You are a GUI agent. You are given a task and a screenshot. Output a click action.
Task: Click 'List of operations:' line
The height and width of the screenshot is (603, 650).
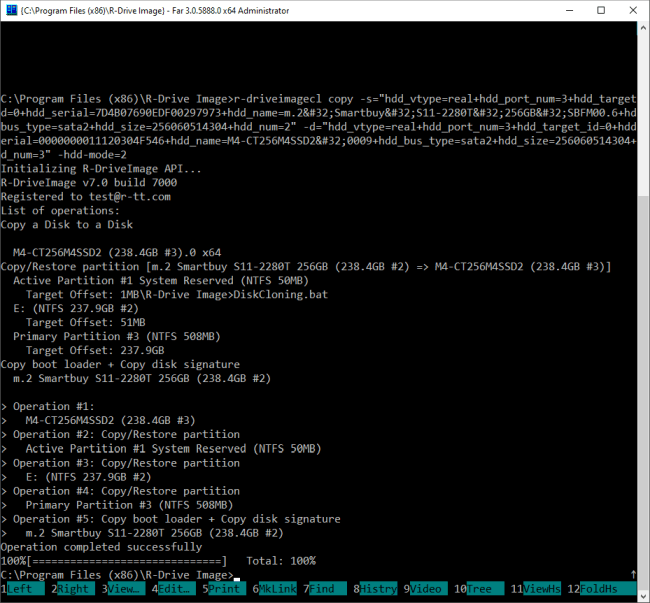[60, 211]
